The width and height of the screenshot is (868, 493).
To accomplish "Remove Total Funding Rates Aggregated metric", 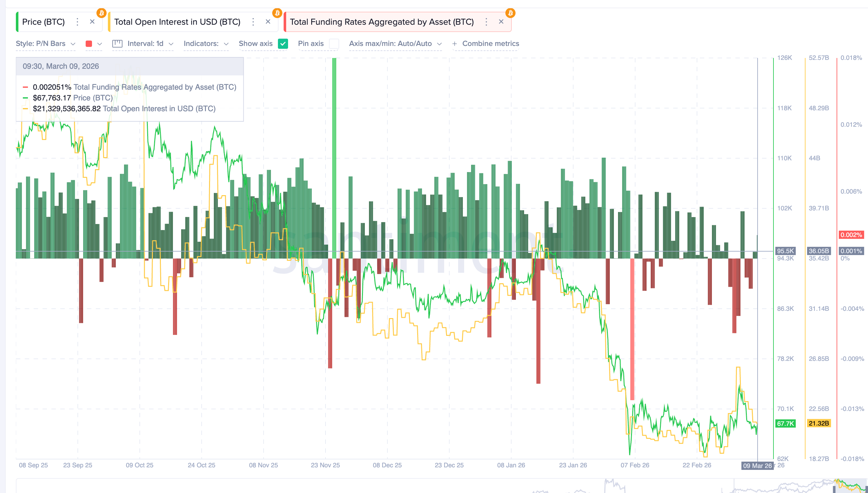I will coord(501,22).
